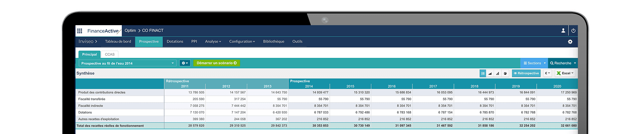Image resolution: width=644 pixels, height=134 pixels.
Task: Click the user profile icon
Action: pos(563,30)
